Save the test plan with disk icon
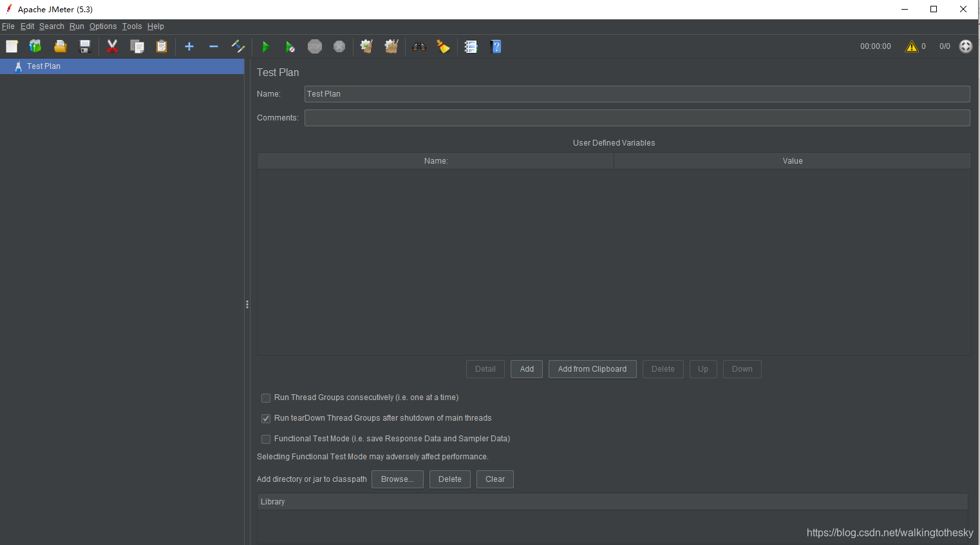Image resolution: width=980 pixels, height=545 pixels. pos(84,46)
